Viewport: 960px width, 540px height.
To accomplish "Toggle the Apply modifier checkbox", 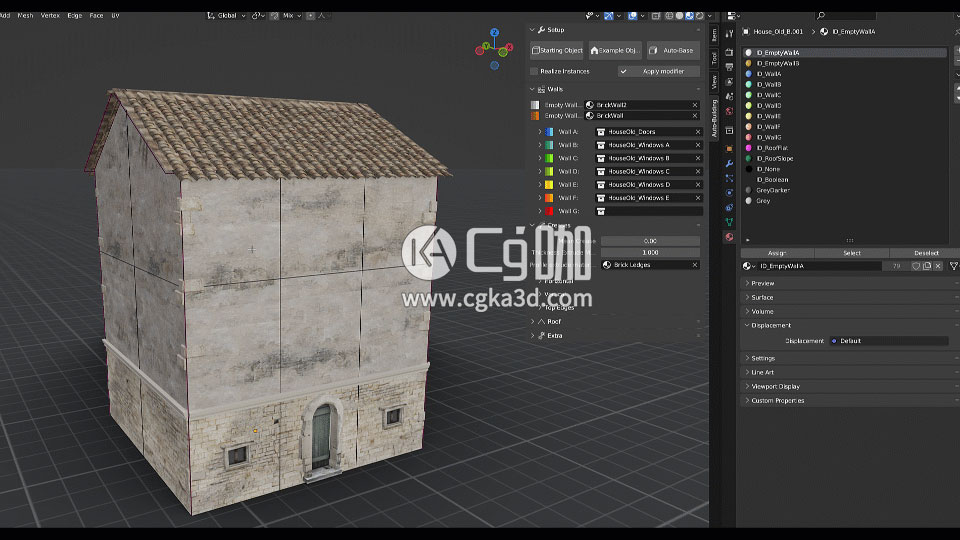I will coord(625,71).
